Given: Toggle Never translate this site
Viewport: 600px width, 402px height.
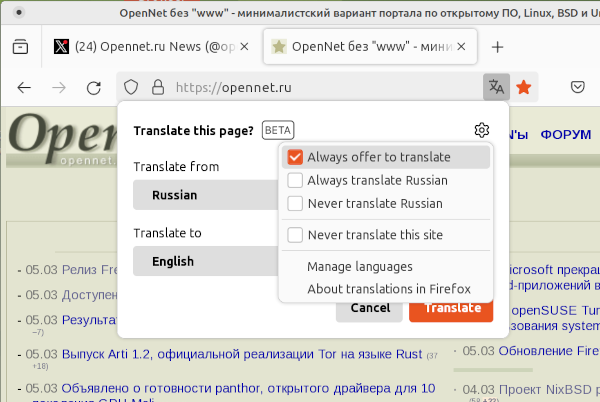Looking at the screenshot, I should pyautogui.click(x=295, y=235).
